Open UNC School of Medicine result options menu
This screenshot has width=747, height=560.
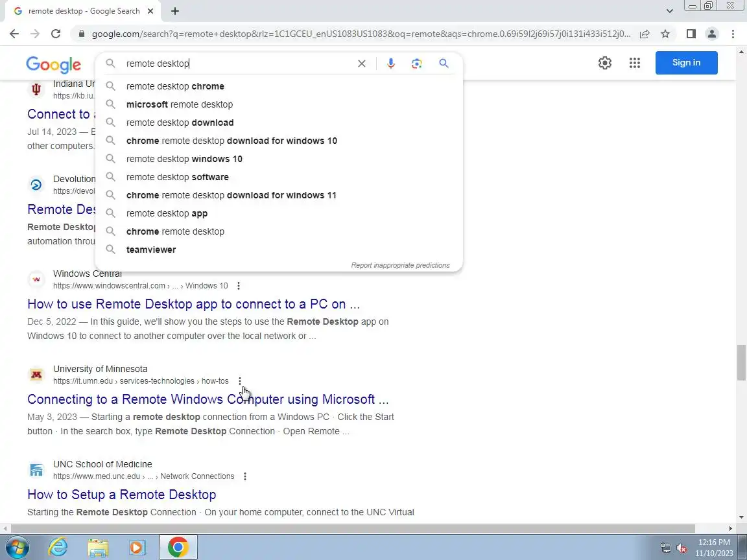tap(245, 476)
